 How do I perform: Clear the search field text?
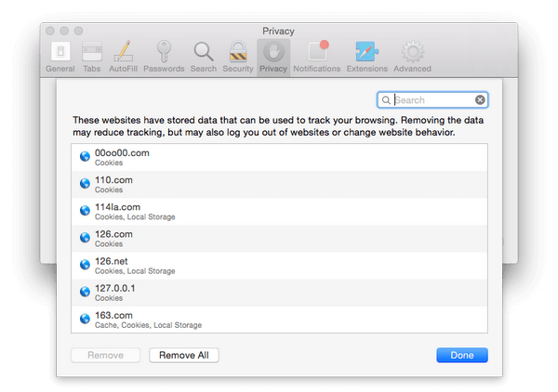click(480, 100)
